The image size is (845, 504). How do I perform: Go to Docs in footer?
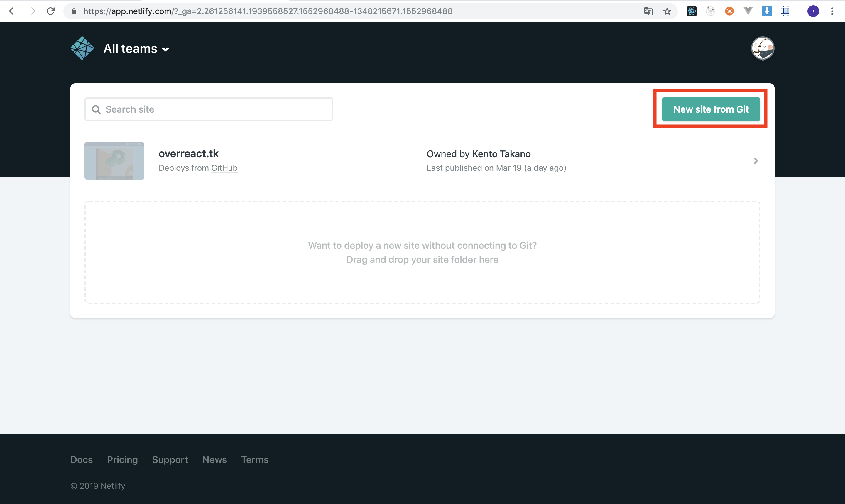click(82, 459)
